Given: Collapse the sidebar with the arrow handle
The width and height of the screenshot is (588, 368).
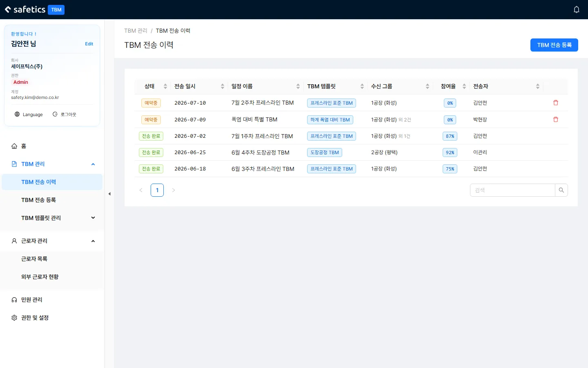Looking at the screenshot, I should point(109,194).
